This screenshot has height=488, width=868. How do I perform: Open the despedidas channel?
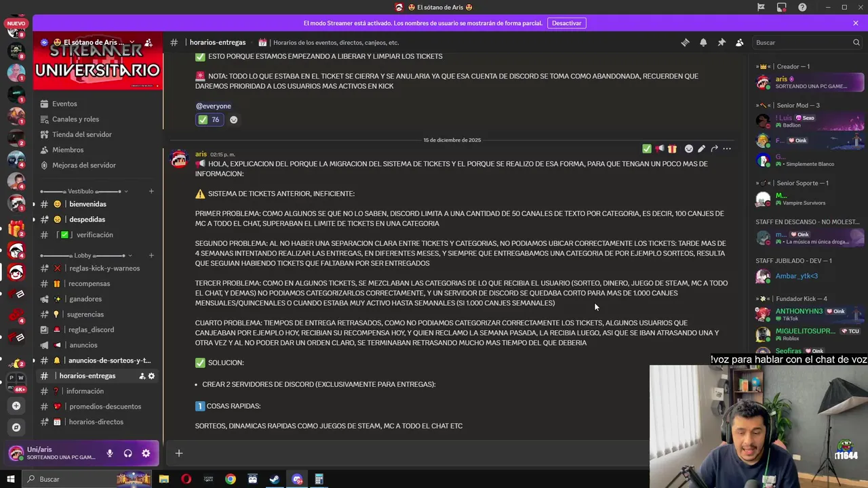[x=98, y=220]
